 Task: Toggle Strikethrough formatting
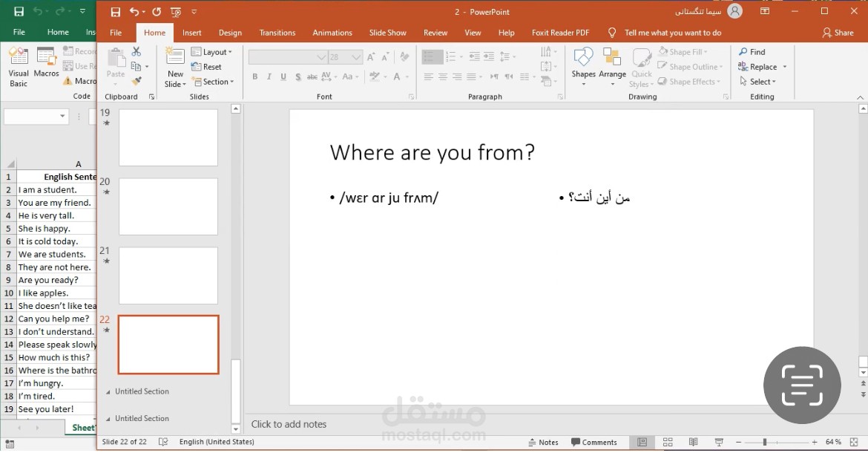point(312,76)
